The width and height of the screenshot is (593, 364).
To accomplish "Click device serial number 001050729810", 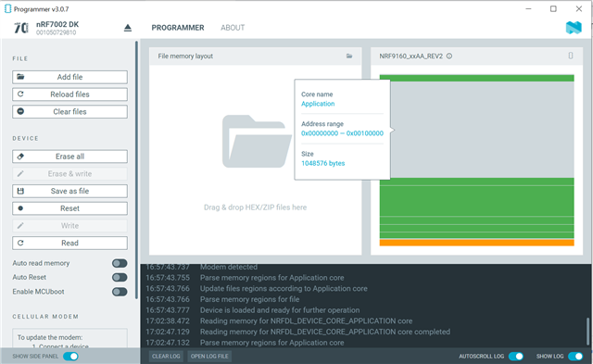I will pos(56,32).
